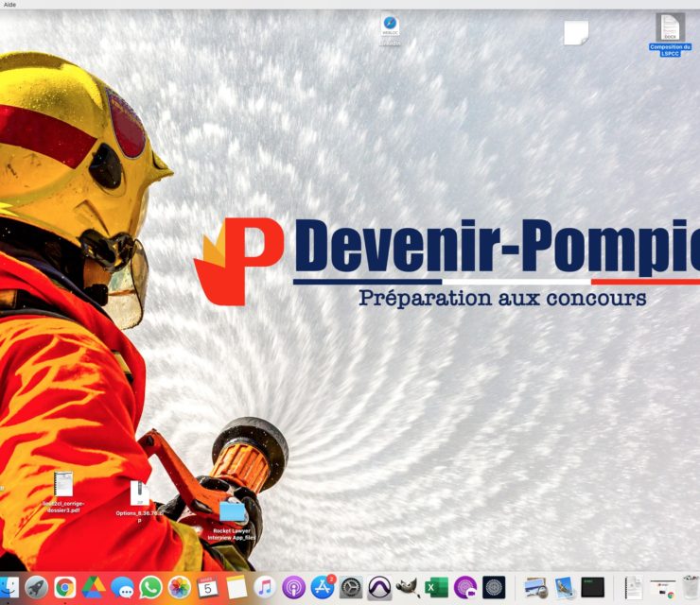Screen dimensions: 700x605
Task: Open the Aide menu
Action: coord(10,5)
